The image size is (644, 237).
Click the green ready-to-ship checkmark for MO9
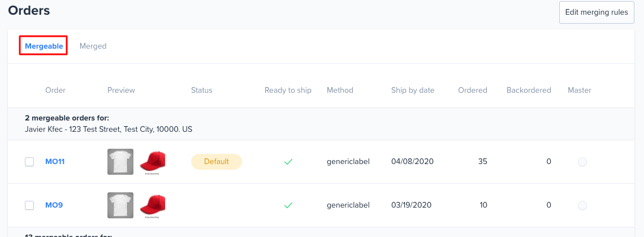click(x=288, y=205)
